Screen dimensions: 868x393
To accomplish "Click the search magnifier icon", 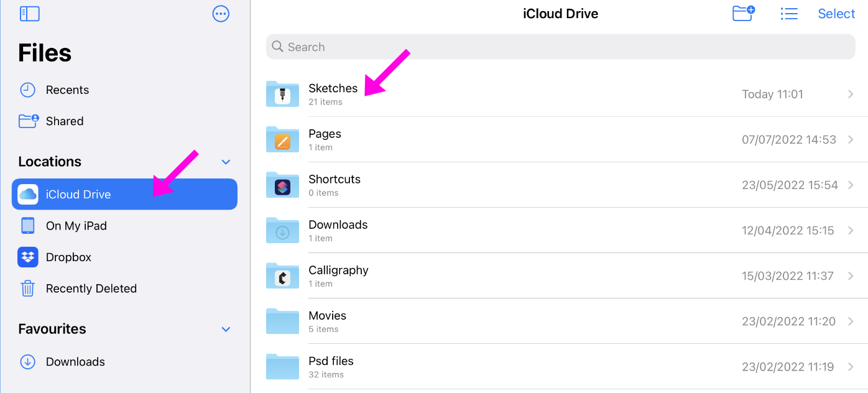I will pyautogui.click(x=278, y=47).
